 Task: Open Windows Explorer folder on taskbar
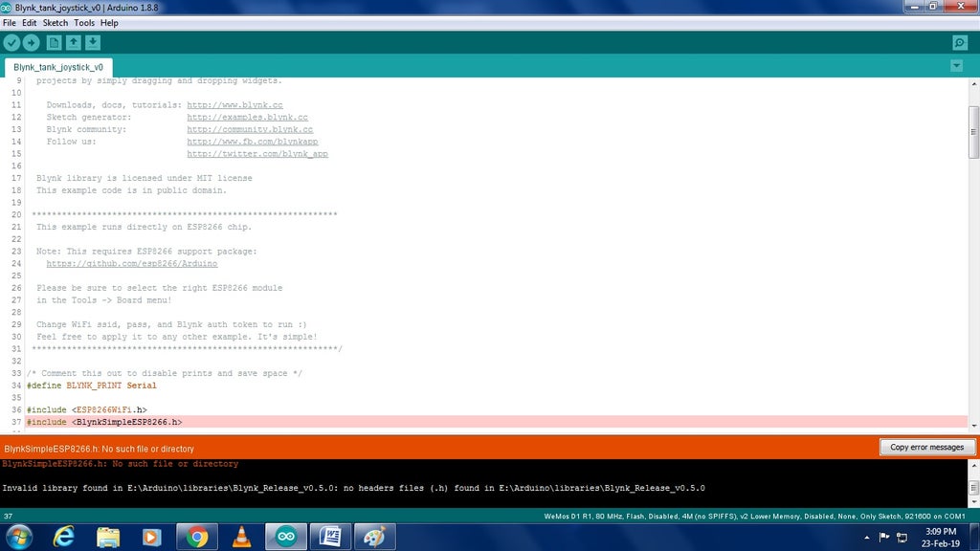[108, 537]
